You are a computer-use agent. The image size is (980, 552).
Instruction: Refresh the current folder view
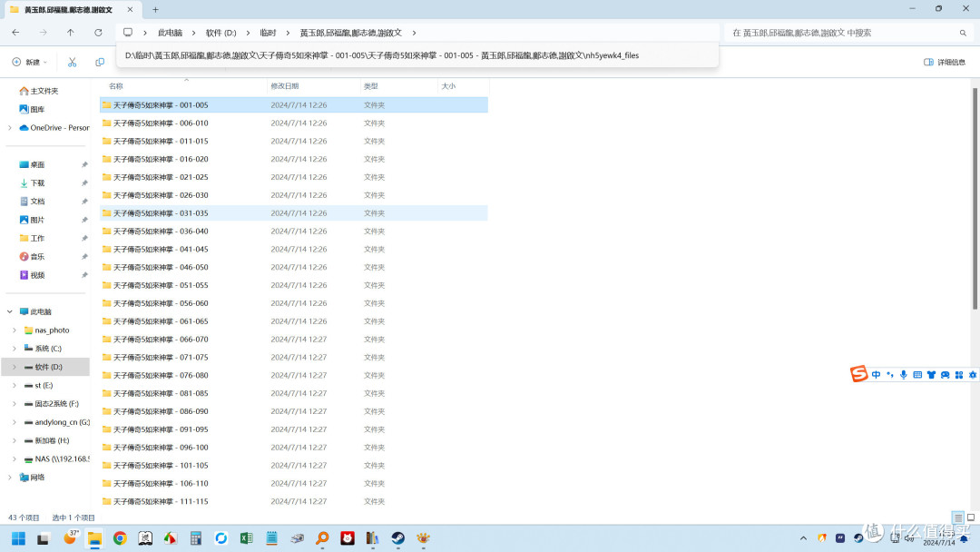(98, 33)
